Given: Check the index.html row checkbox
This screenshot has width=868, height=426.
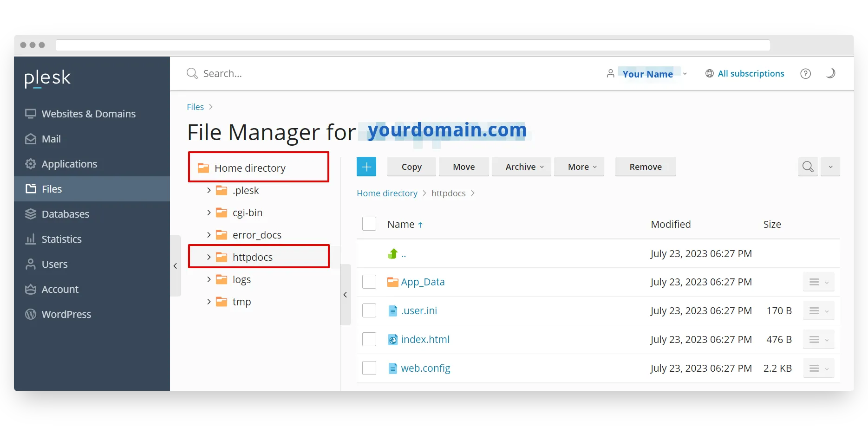Looking at the screenshot, I should pyautogui.click(x=369, y=339).
